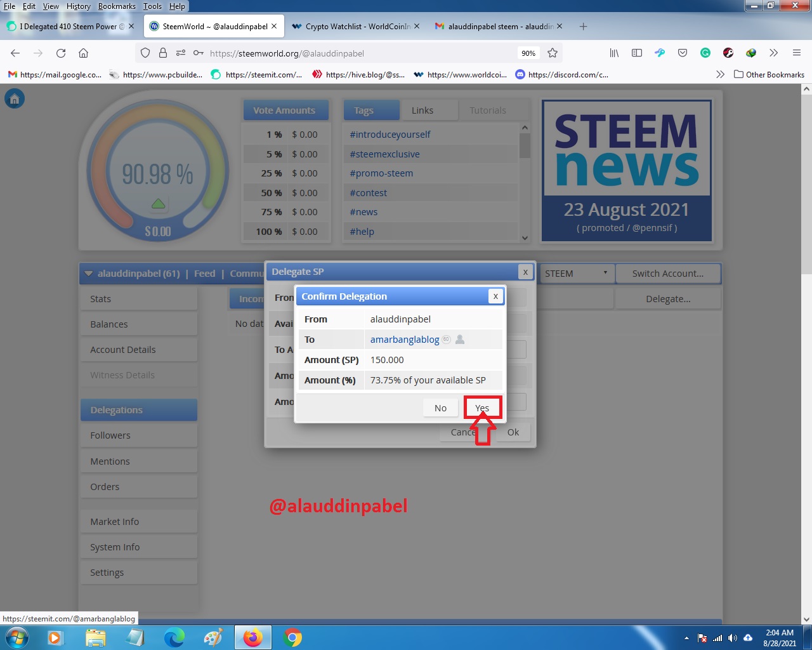812x650 pixels.
Task: Open Microsoft Edge from the taskbar
Action: (174, 637)
